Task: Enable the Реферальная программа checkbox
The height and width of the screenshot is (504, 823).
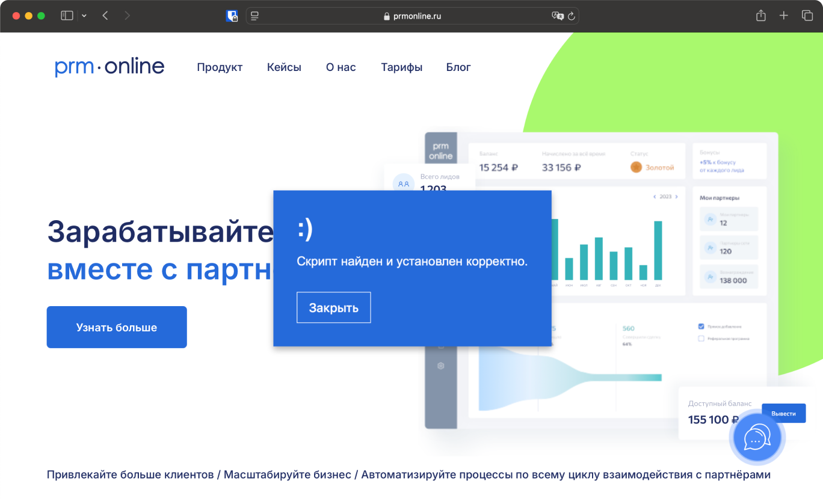Action: tap(701, 338)
